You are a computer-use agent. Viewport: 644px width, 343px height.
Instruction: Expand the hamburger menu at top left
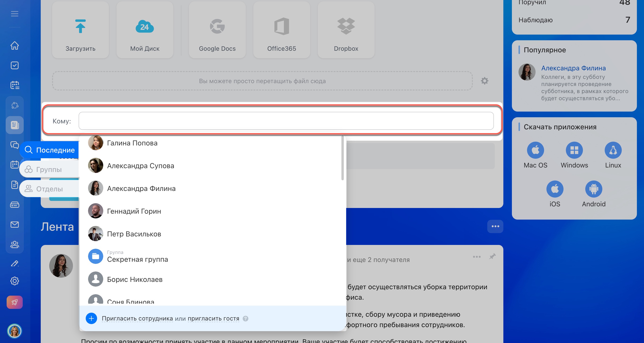[14, 14]
